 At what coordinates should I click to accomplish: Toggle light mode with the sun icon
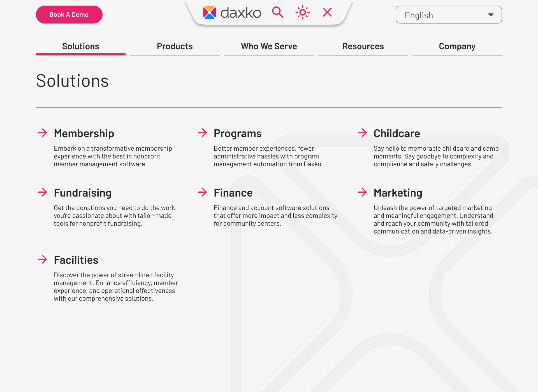[303, 12]
